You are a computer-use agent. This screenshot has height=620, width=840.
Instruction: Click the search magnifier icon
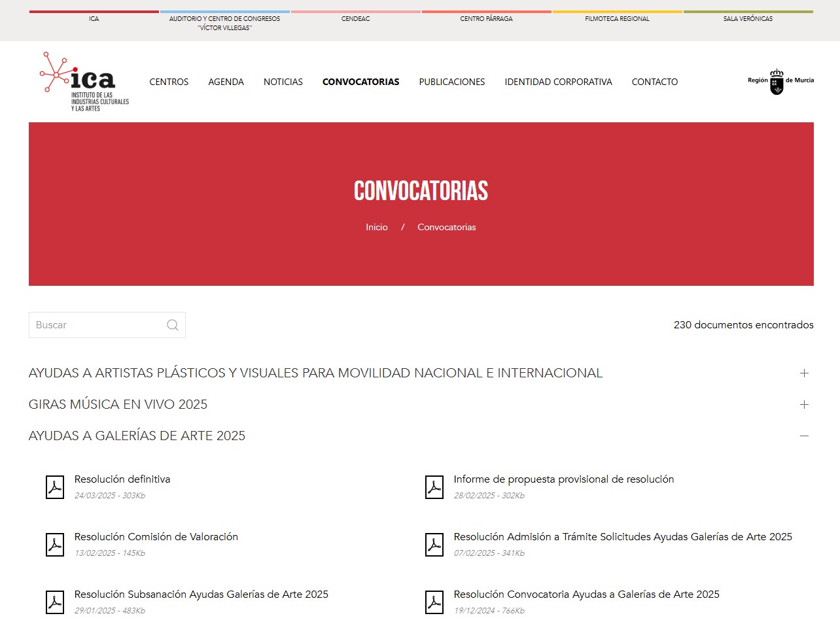[173, 325]
